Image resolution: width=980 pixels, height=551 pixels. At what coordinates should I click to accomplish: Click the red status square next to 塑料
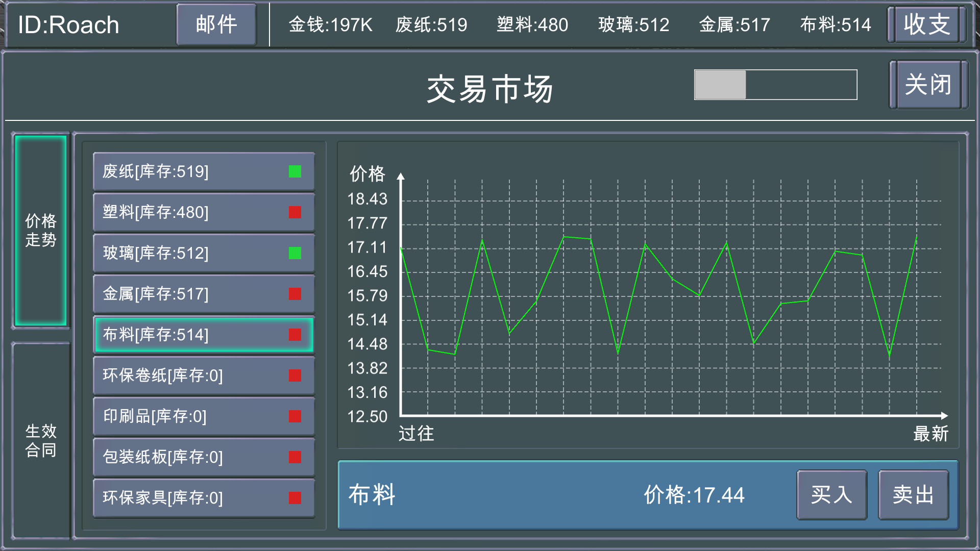tap(295, 213)
